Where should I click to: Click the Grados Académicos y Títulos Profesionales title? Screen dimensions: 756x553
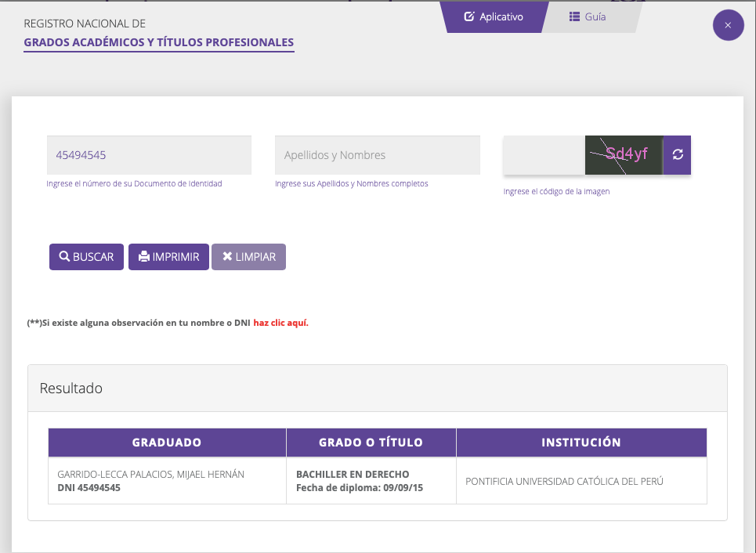click(x=158, y=42)
